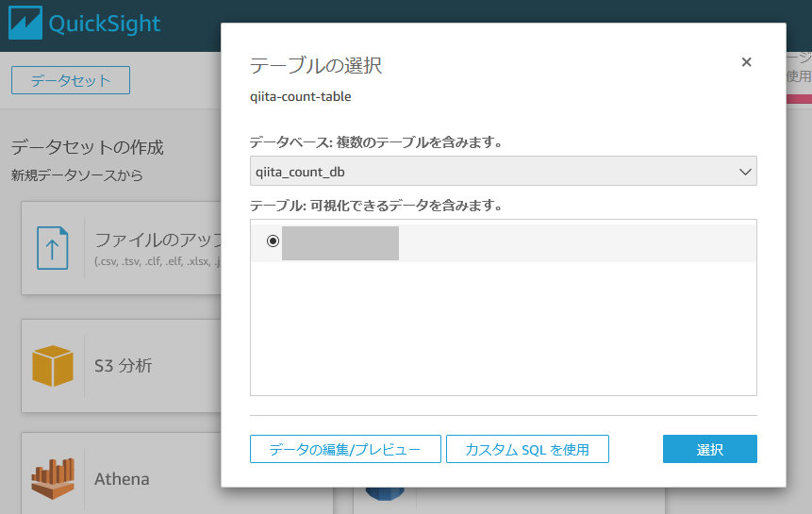Image resolution: width=812 pixels, height=514 pixels.
Task: Click the データの編集/プレビュー button
Action: (x=345, y=450)
